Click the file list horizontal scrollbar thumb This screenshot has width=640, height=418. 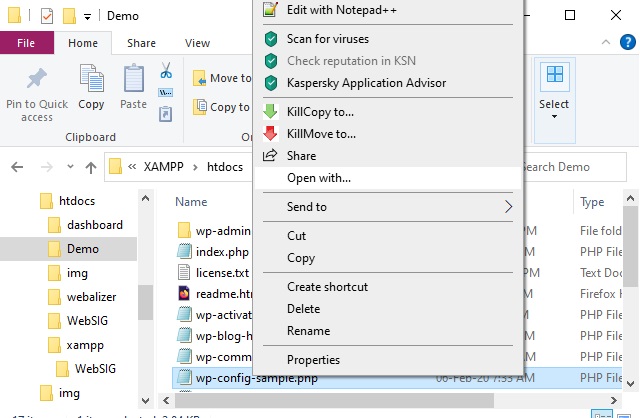click(334, 400)
